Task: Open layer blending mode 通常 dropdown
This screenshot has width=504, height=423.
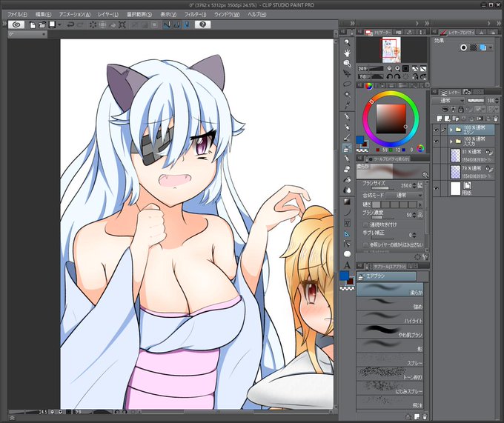Action: [x=448, y=101]
